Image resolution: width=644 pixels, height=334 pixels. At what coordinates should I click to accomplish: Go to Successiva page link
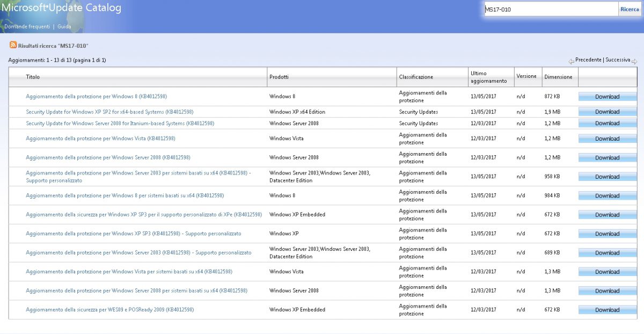(618, 60)
